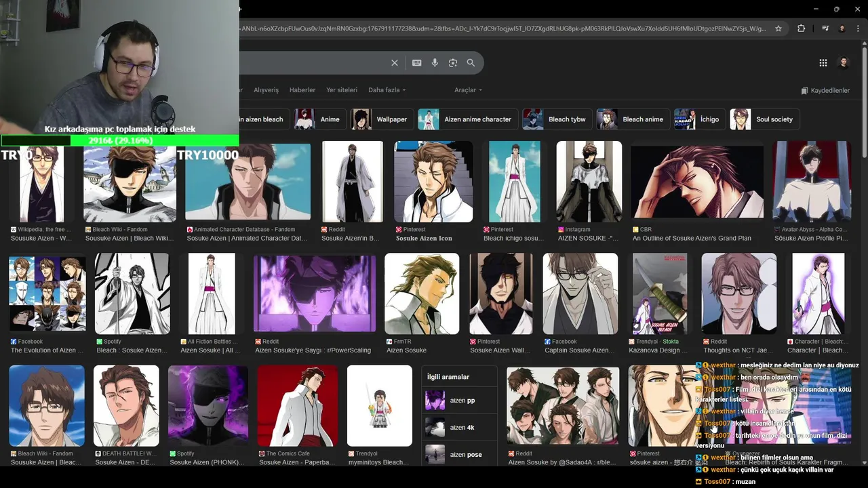Open The Comics Cafe Aizen image
The image size is (868, 488).
298,405
